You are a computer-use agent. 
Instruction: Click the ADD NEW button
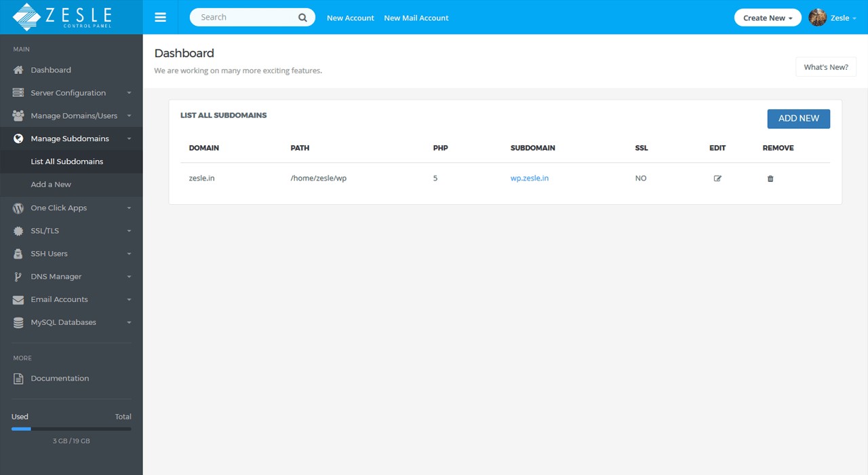pyautogui.click(x=798, y=118)
